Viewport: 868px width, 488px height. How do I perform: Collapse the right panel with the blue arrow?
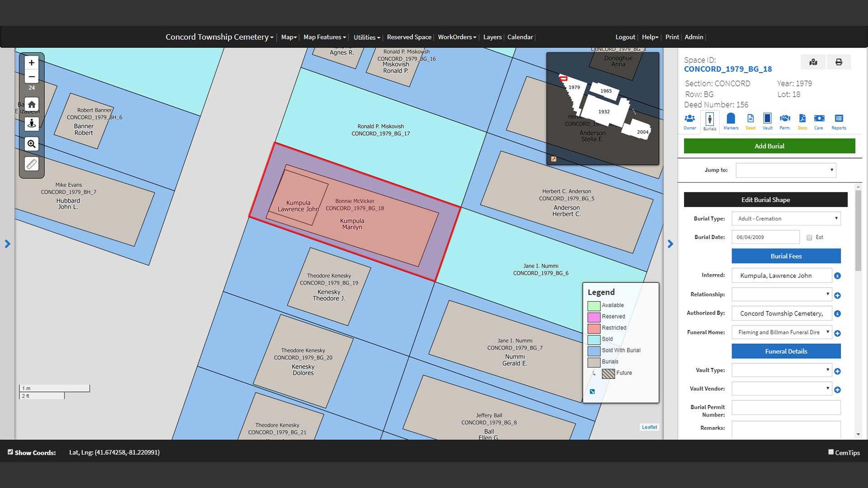click(670, 244)
